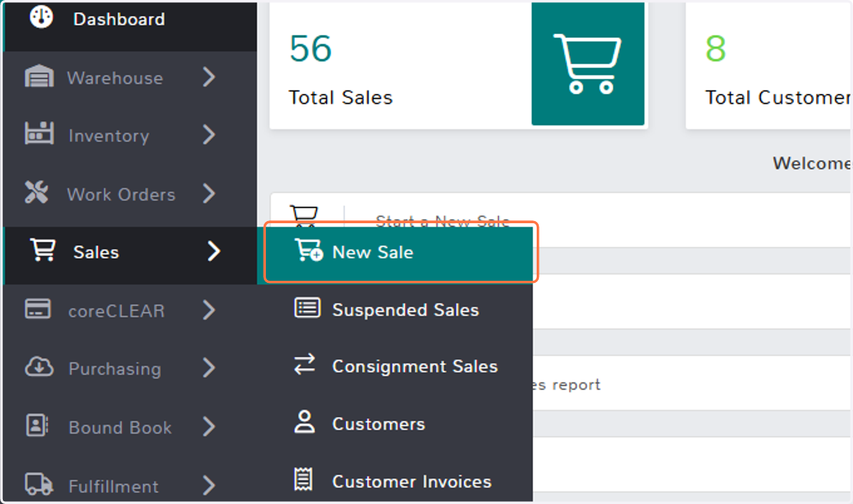The height and width of the screenshot is (504, 853).
Task: Expand the Purchasing chevron
Action: [x=208, y=368]
